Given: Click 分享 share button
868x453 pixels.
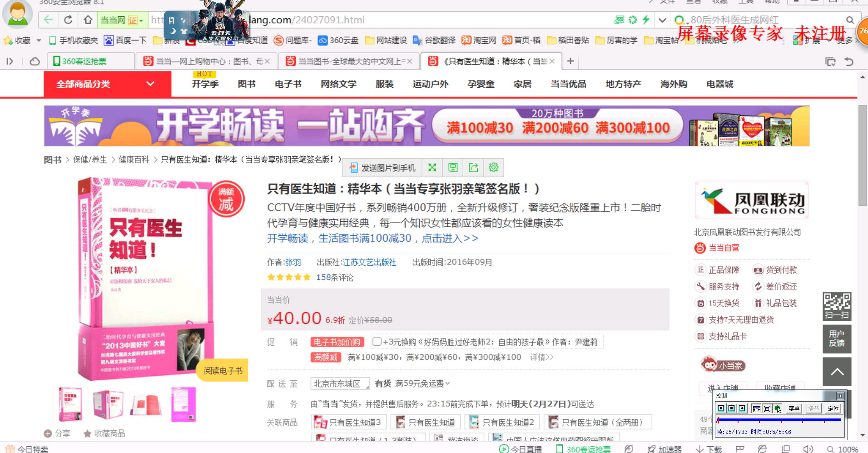Looking at the screenshot, I should click(57, 433).
